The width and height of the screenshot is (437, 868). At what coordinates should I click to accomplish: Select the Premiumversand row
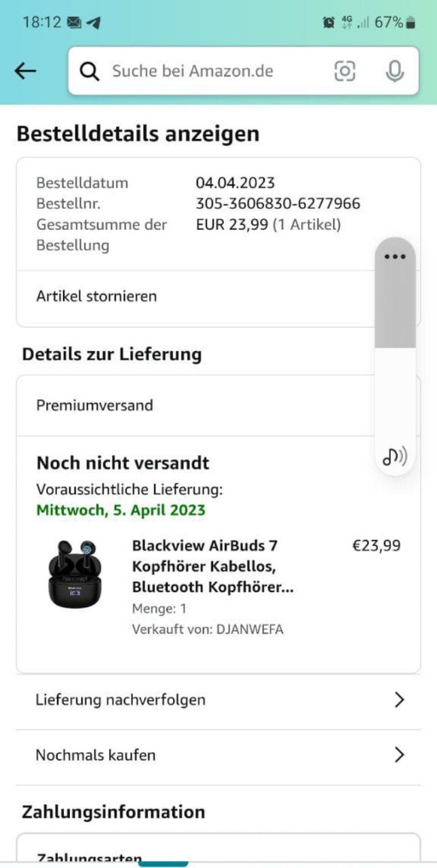tap(94, 406)
